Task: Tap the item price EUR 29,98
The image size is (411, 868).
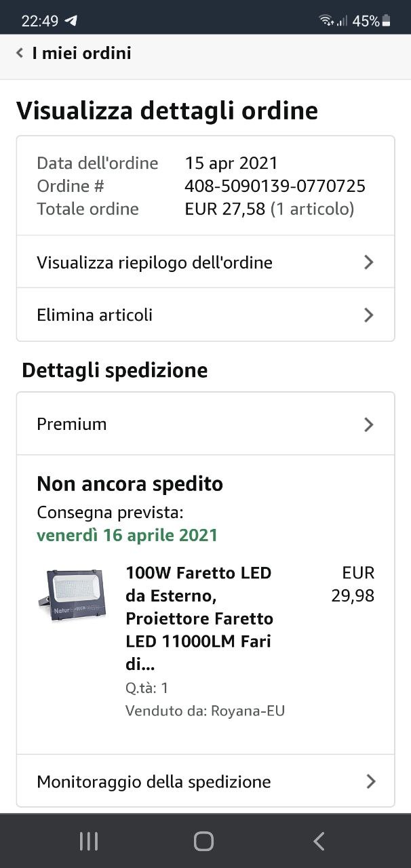Action: (x=353, y=584)
